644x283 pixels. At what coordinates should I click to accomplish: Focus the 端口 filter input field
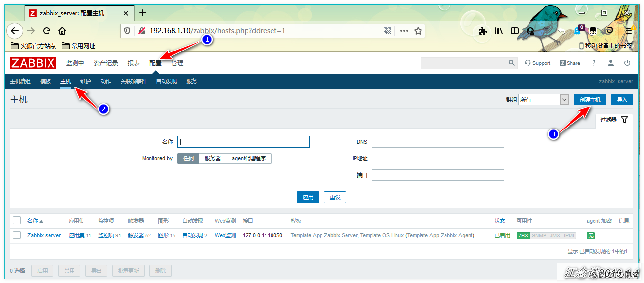[438, 175]
